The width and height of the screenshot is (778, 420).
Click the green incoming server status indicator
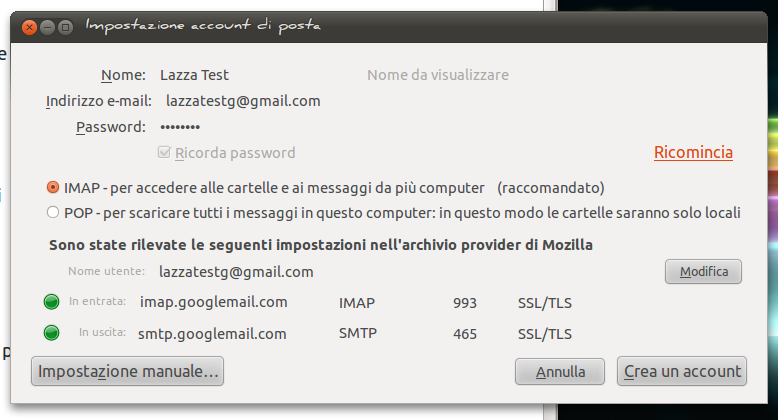pos(51,302)
